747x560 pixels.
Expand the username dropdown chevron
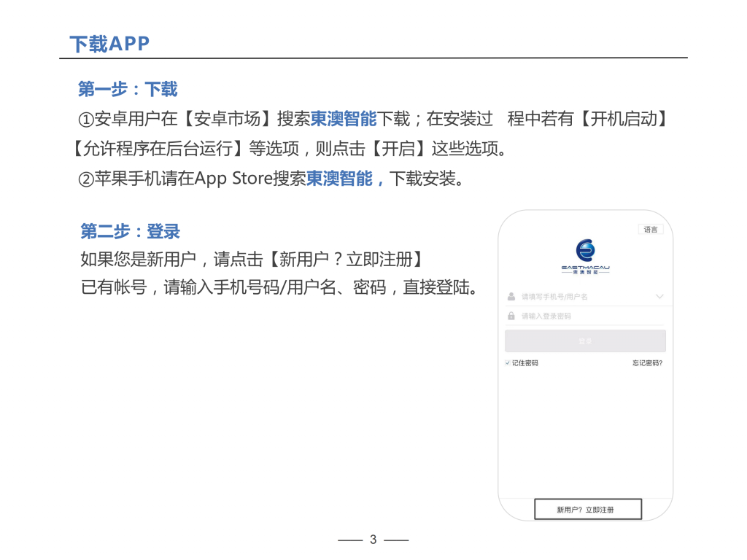(x=659, y=297)
